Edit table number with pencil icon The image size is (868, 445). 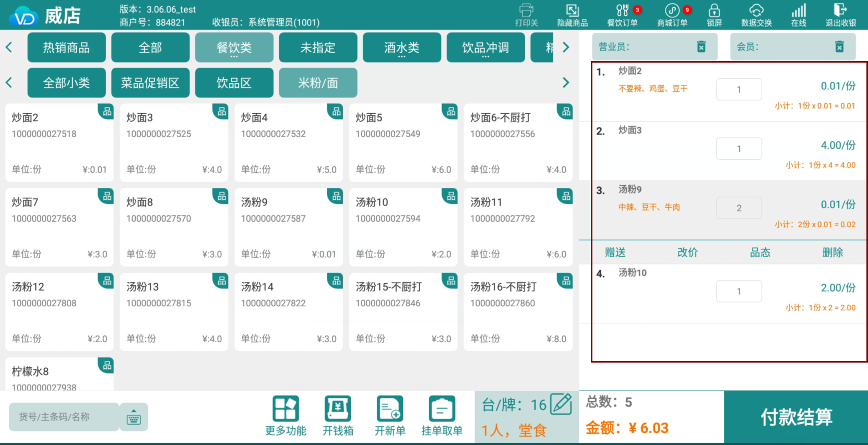coord(561,404)
